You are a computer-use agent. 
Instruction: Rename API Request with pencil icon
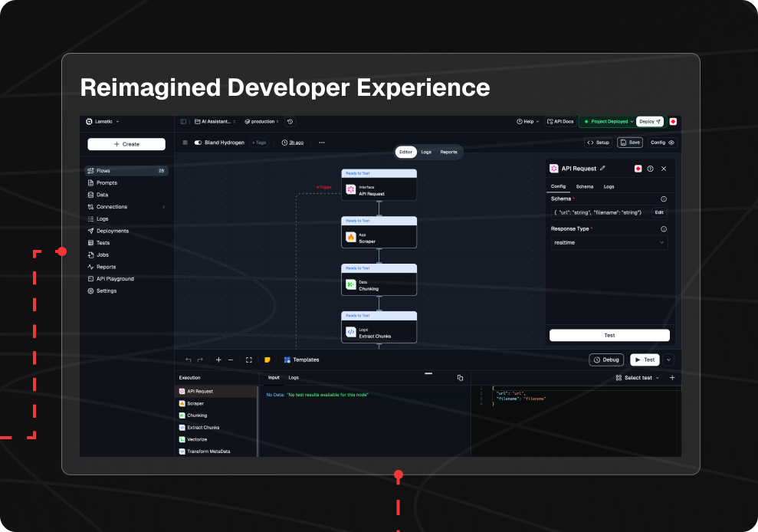(602, 169)
